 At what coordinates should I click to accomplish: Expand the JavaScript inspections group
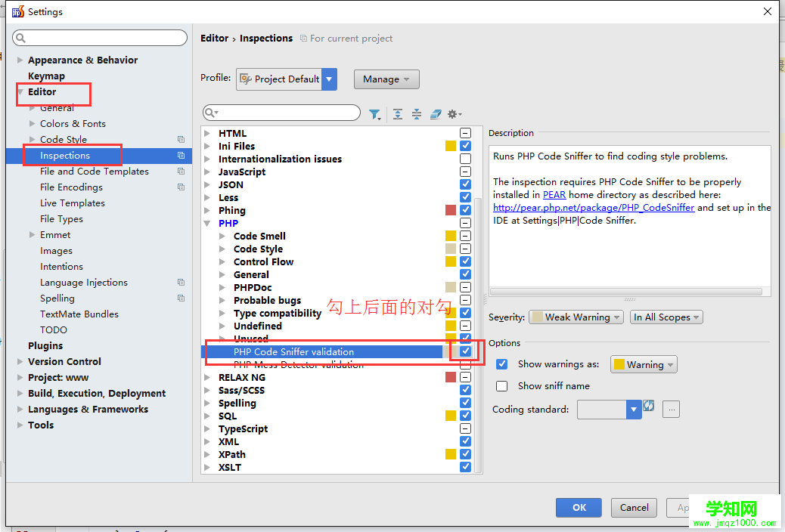(207, 172)
